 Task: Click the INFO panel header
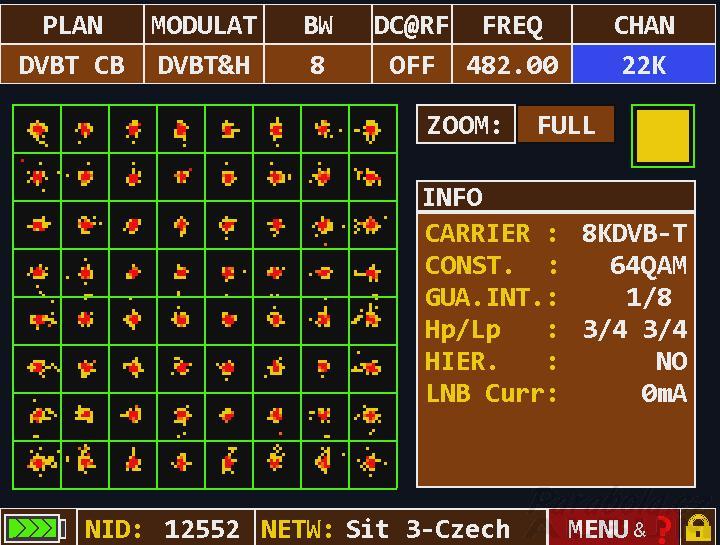556,197
